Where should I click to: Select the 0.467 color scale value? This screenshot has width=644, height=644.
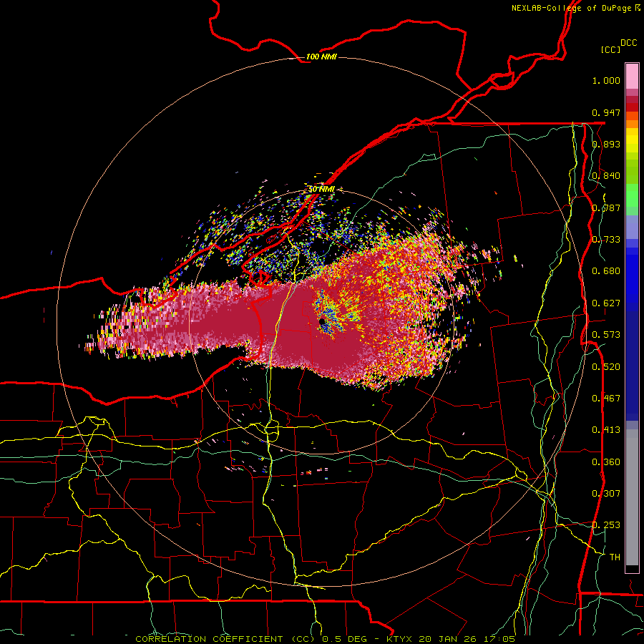(606, 399)
